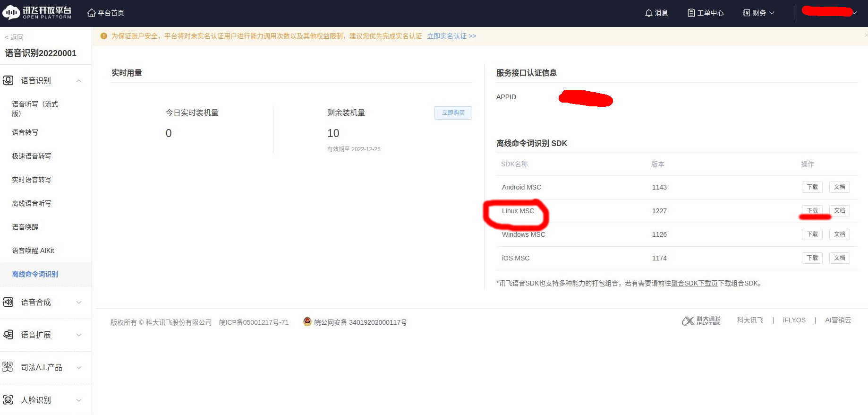The height and width of the screenshot is (415, 868).
Task: Click the iFLYTEK Open Platform logo
Action: pyautogui.click(x=37, y=13)
